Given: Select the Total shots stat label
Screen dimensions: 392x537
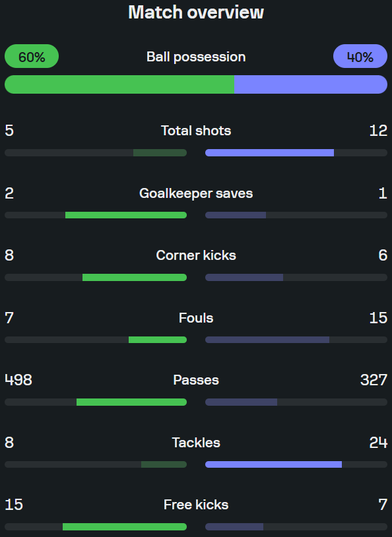Looking at the screenshot, I should pyautogui.click(x=196, y=131).
